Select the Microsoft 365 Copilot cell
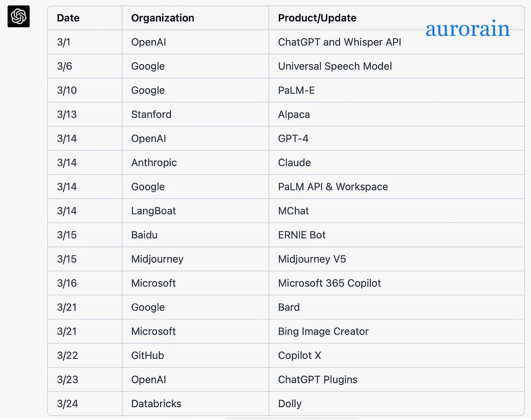The width and height of the screenshot is (531, 420). tap(329, 283)
